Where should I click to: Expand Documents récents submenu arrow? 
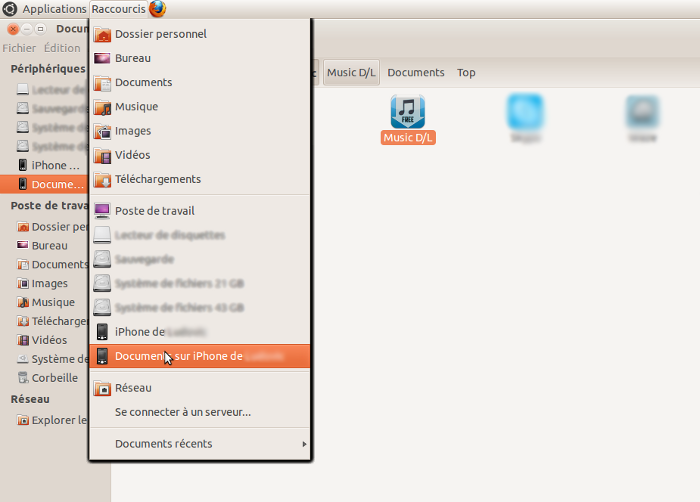(x=304, y=444)
